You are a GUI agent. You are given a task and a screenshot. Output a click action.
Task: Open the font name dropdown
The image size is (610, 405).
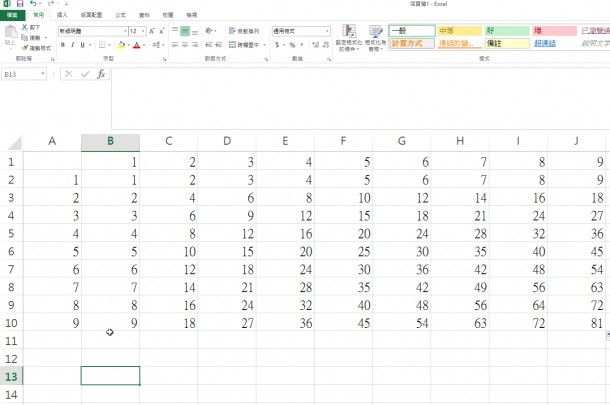coord(125,31)
